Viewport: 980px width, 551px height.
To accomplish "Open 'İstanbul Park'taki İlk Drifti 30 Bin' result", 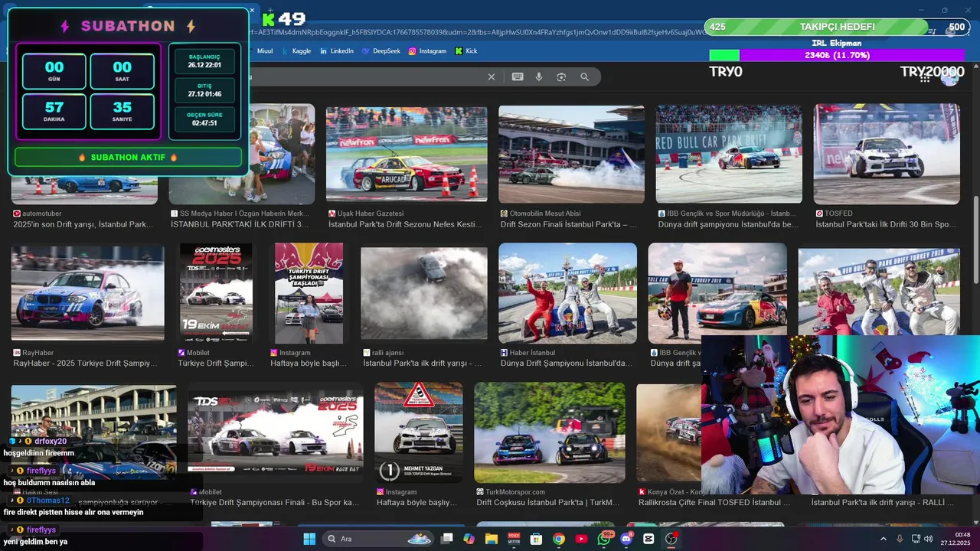I will click(886, 225).
